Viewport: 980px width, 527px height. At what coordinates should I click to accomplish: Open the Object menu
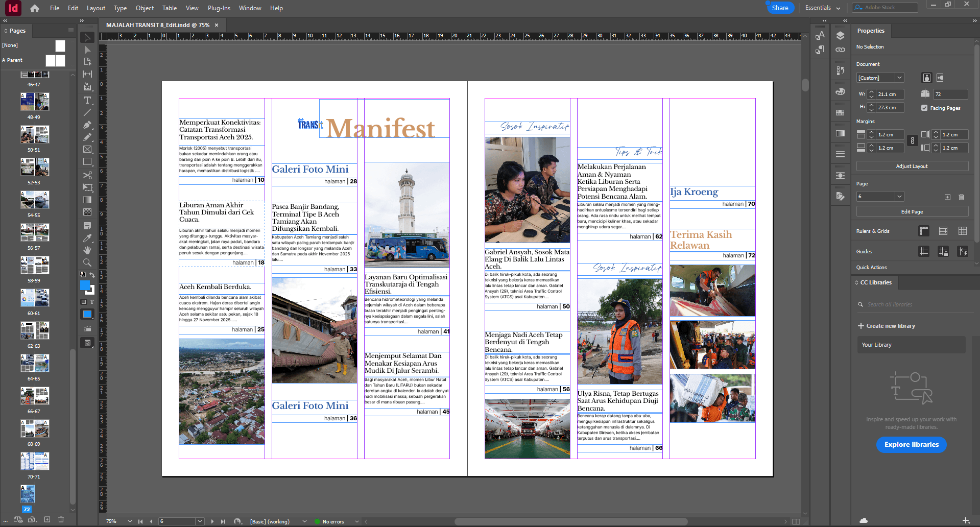(145, 8)
